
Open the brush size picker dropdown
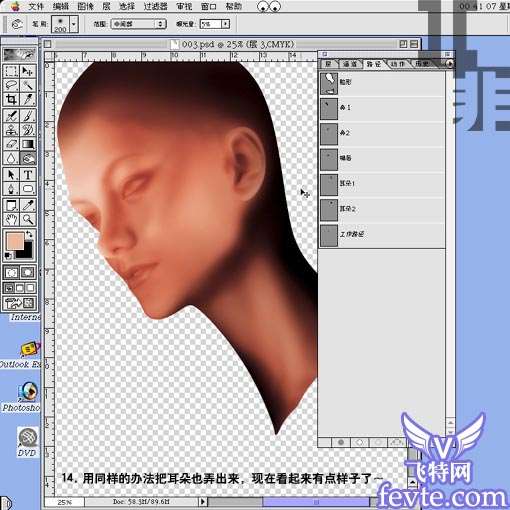(74, 24)
